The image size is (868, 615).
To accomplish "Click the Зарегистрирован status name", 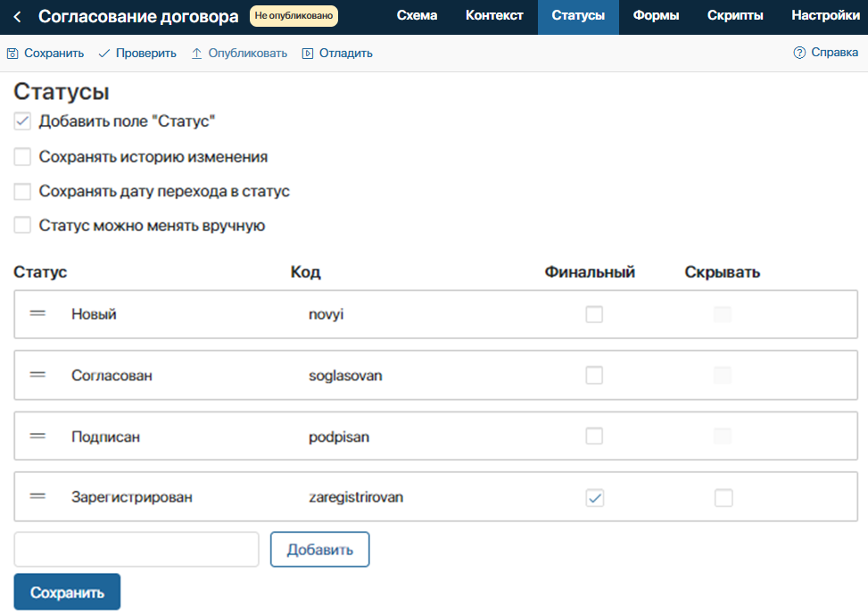I will (x=132, y=497).
